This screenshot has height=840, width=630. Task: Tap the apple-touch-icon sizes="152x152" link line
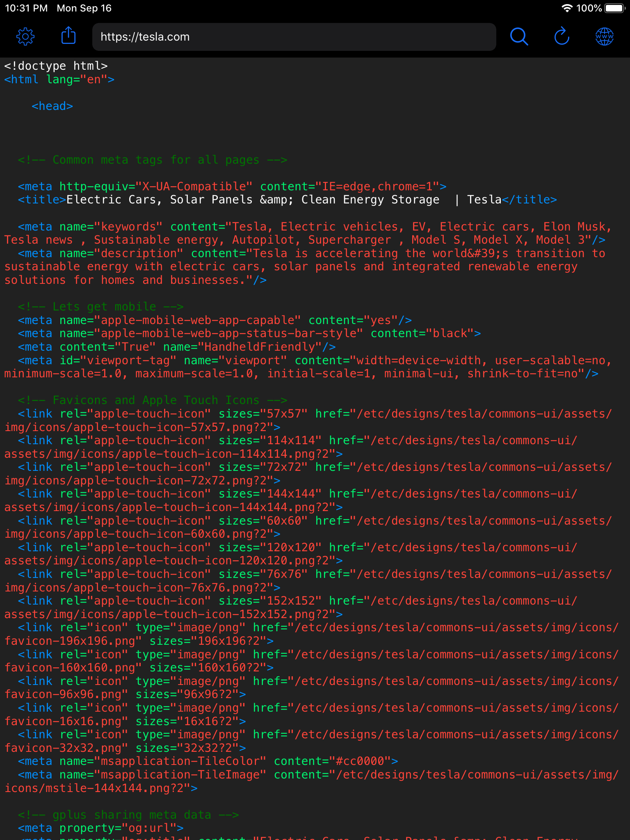point(291,607)
